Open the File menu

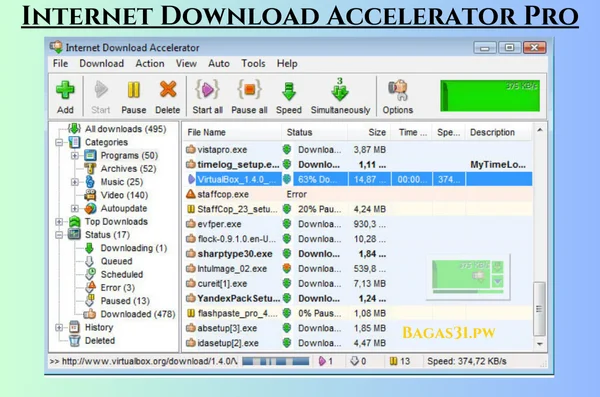(60, 64)
